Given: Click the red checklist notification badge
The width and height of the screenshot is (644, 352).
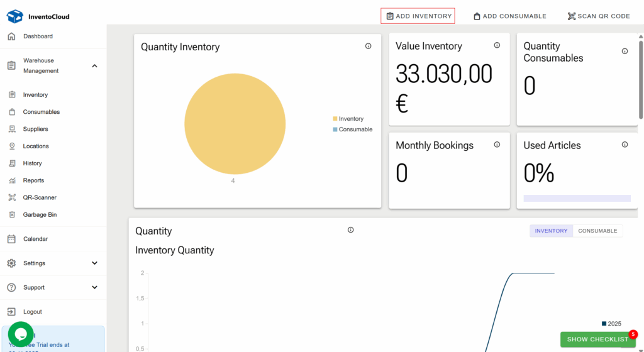Looking at the screenshot, I should [633, 334].
